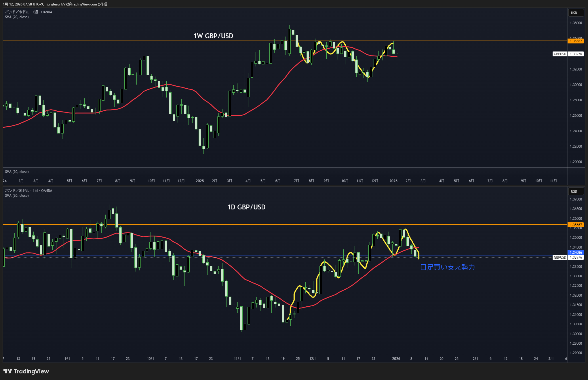Click the orange 1.35667 price label on weekly axis
This screenshot has width=588, height=380.
pyautogui.click(x=576, y=41)
